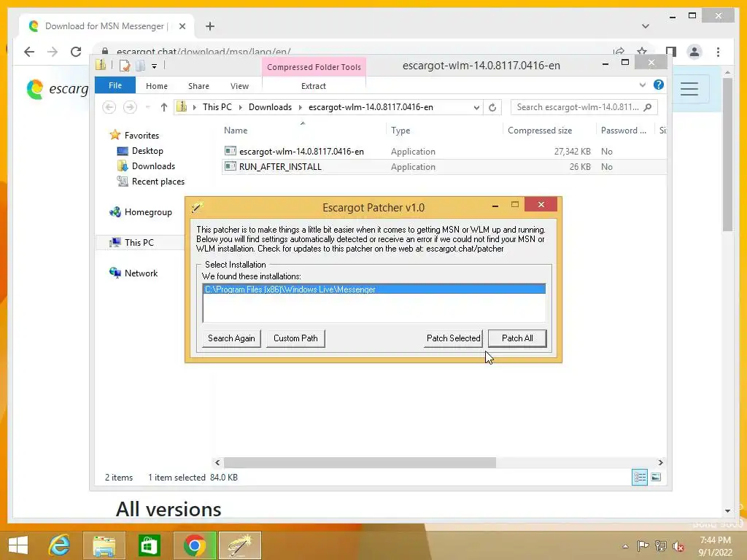Click Search Again button

coord(231,338)
